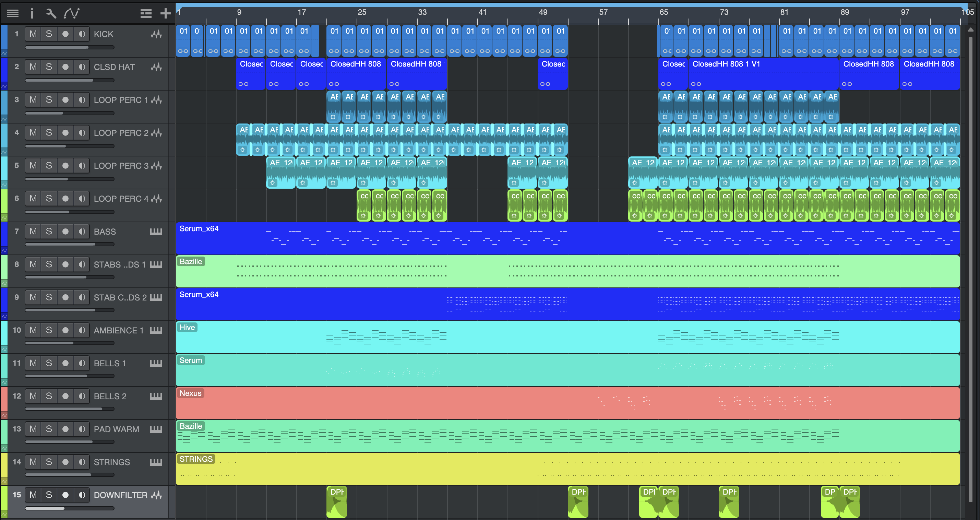Image resolution: width=980 pixels, height=520 pixels.
Task: Select the Hive instrument part
Action: click(567, 337)
